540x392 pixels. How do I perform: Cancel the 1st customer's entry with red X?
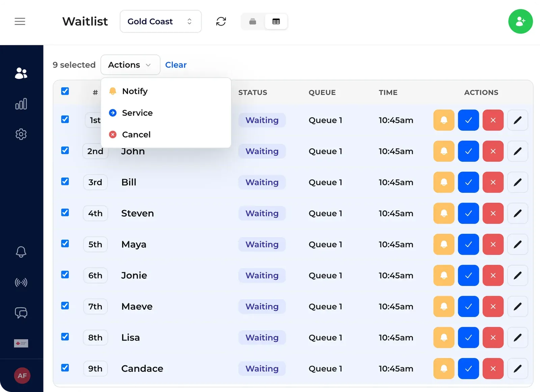point(493,120)
